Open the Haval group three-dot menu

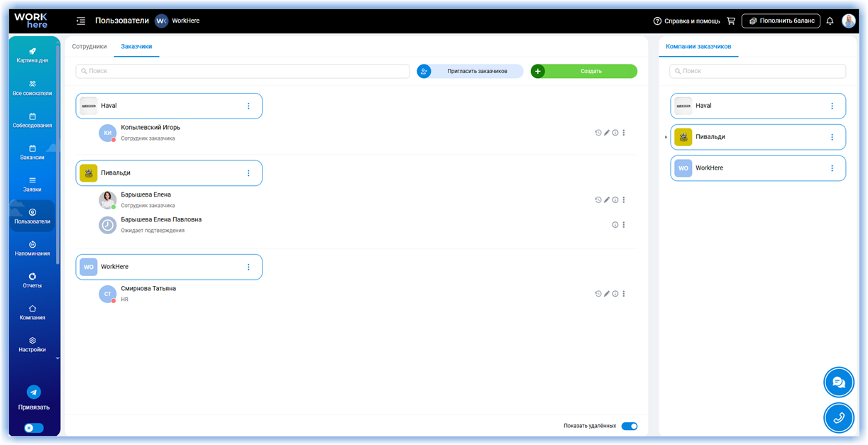(248, 106)
